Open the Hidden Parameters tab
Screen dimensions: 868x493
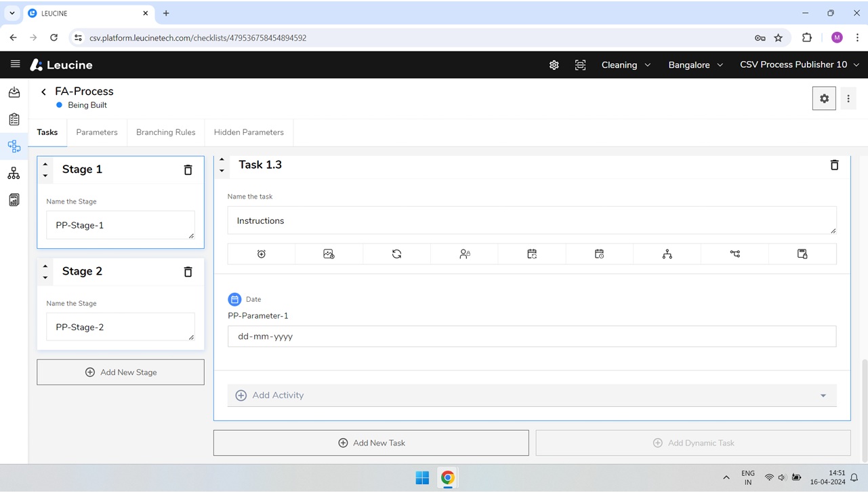(x=249, y=132)
